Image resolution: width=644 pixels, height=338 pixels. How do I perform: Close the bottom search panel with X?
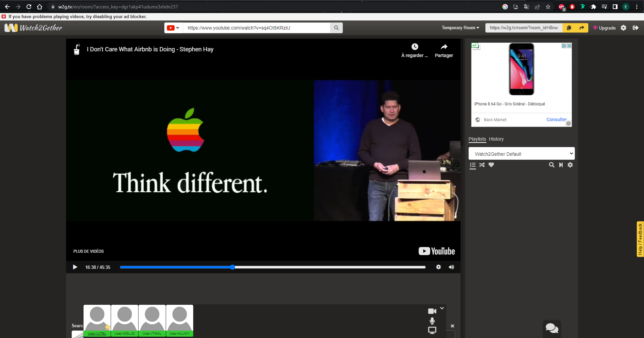click(452, 326)
